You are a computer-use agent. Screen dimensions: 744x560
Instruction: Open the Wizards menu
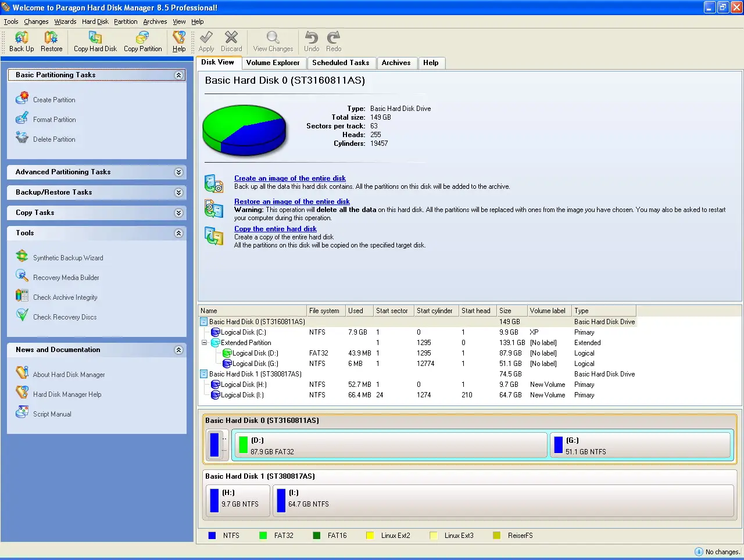coord(65,21)
